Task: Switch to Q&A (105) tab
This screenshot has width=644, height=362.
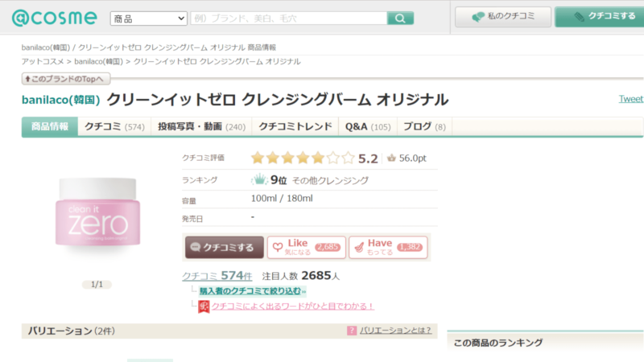Action: (x=368, y=126)
